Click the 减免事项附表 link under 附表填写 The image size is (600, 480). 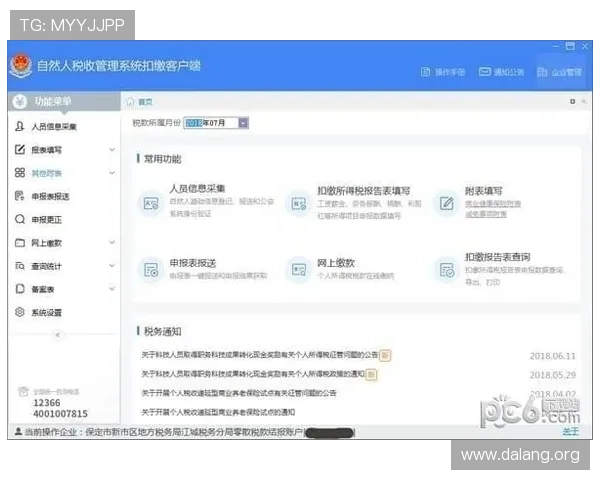pyautogui.click(x=486, y=214)
